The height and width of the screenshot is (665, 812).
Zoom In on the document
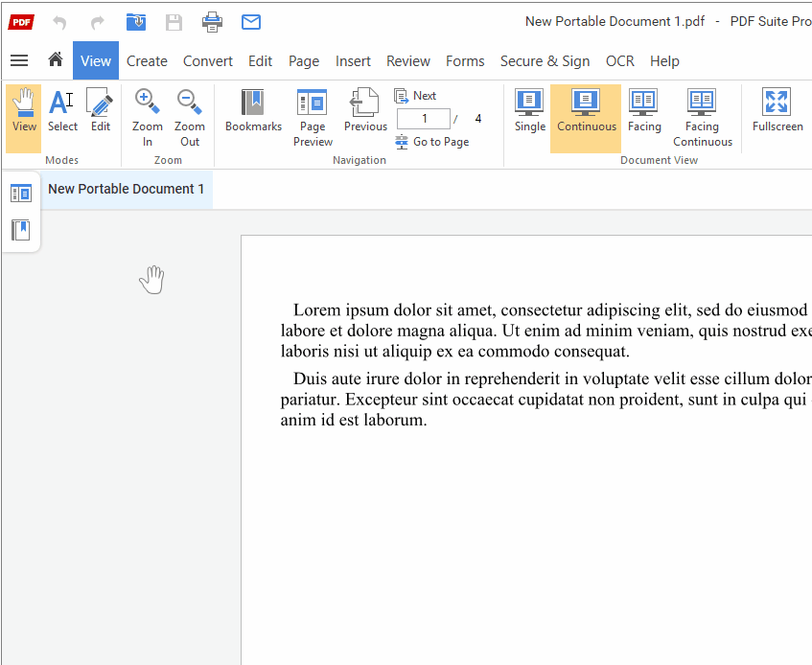pyautogui.click(x=147, y=119)
